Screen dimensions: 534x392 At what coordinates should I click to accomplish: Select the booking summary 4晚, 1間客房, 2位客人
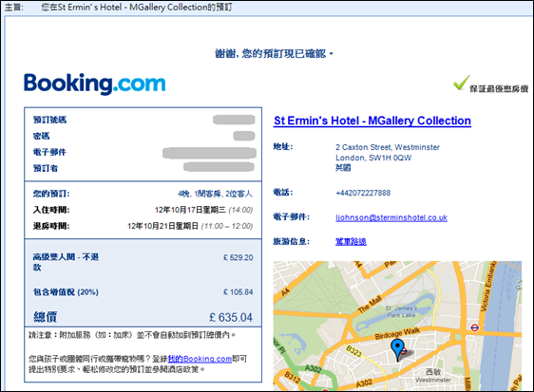tap(216, 194)
